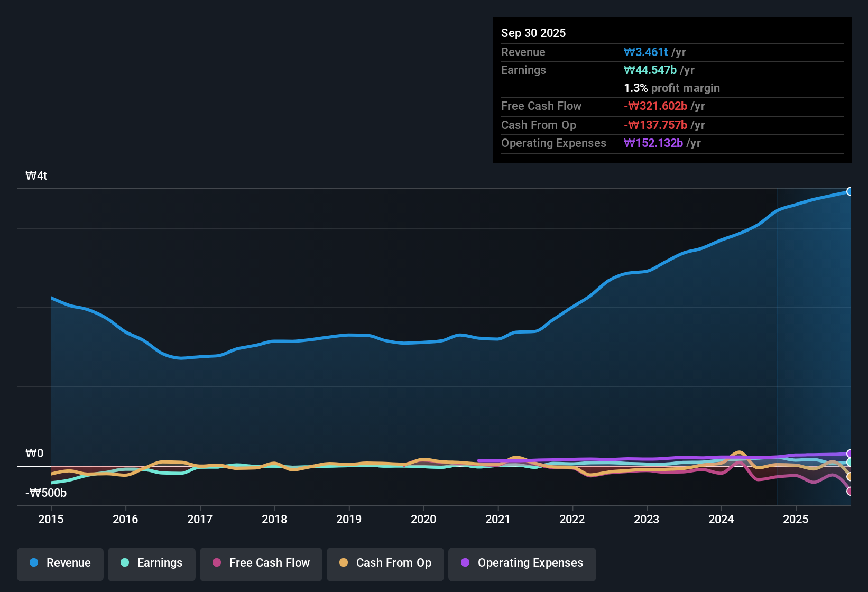868x592 pixels.
Task: Toggle the Free Cash Flow series visibility
Action: 261,563
